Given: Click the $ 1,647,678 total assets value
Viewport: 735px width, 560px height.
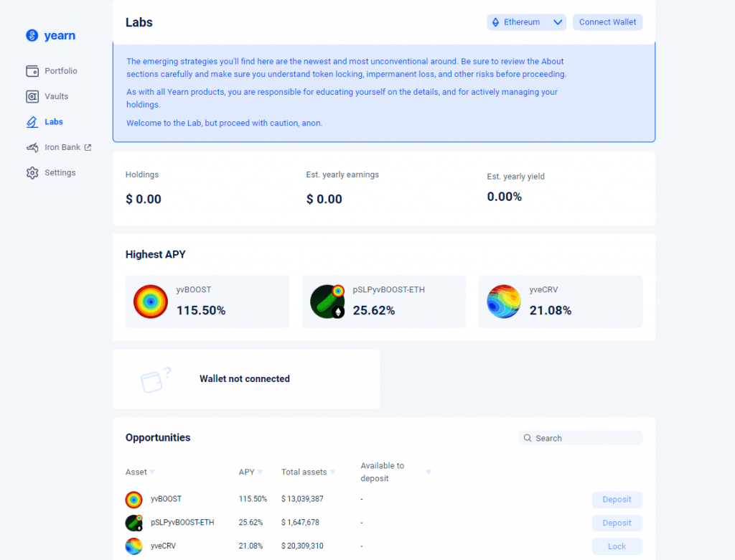Looking at the screenshot, I should tap(300, 523).
